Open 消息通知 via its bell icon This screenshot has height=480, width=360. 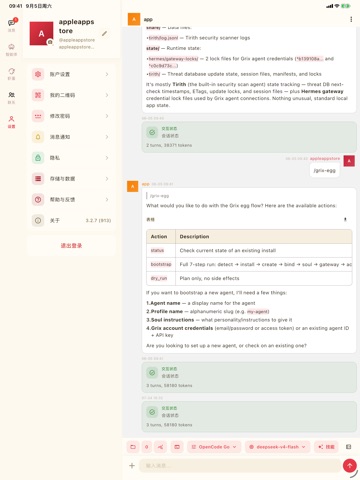(38, 137)
